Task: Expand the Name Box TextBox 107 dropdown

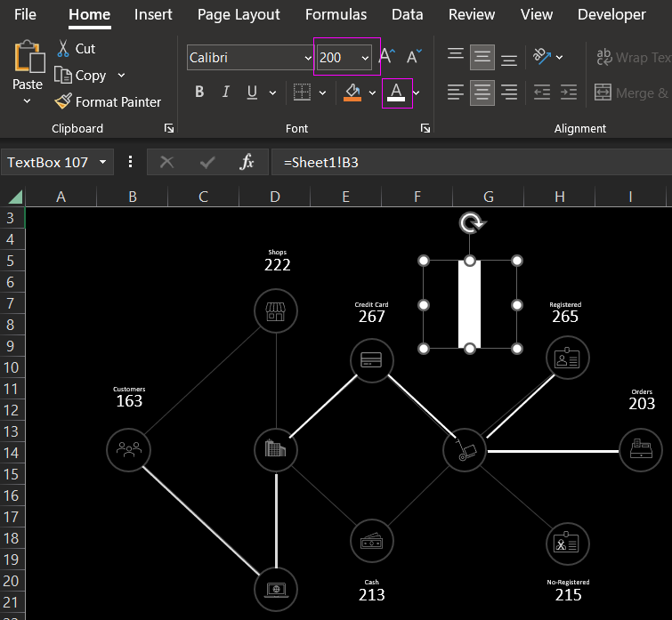Action: pyautogui.click(x=104, y=162)
